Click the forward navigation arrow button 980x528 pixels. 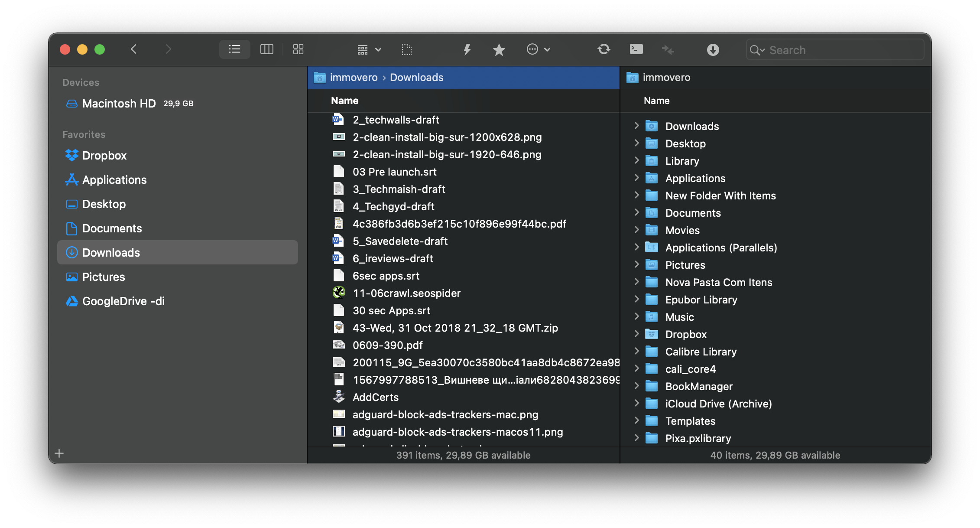tap(167, 49)
